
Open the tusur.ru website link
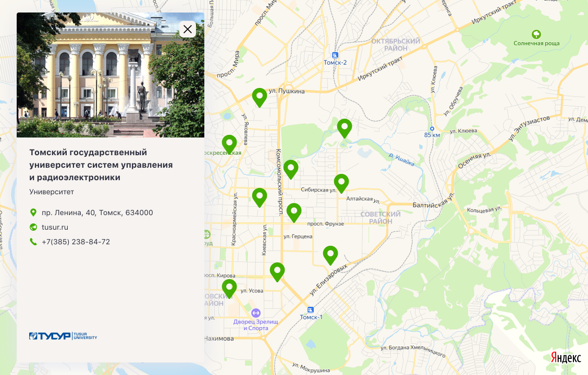[55, 227]
